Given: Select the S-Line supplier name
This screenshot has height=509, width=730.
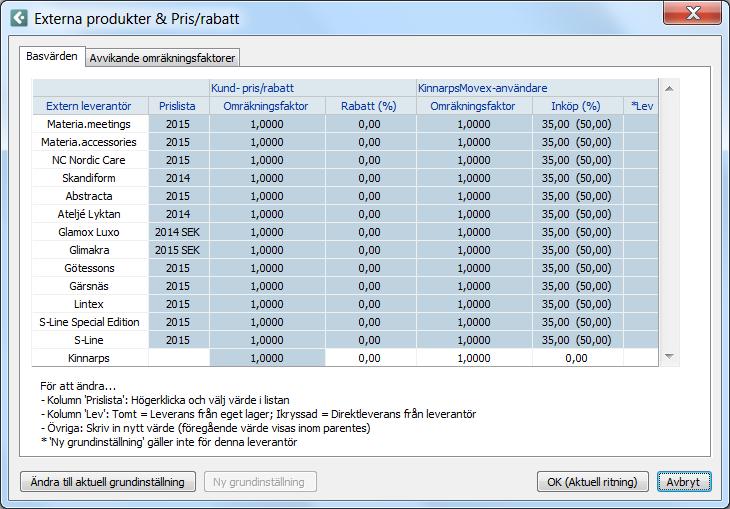Looking at the screenshot, I should (90, 340).
